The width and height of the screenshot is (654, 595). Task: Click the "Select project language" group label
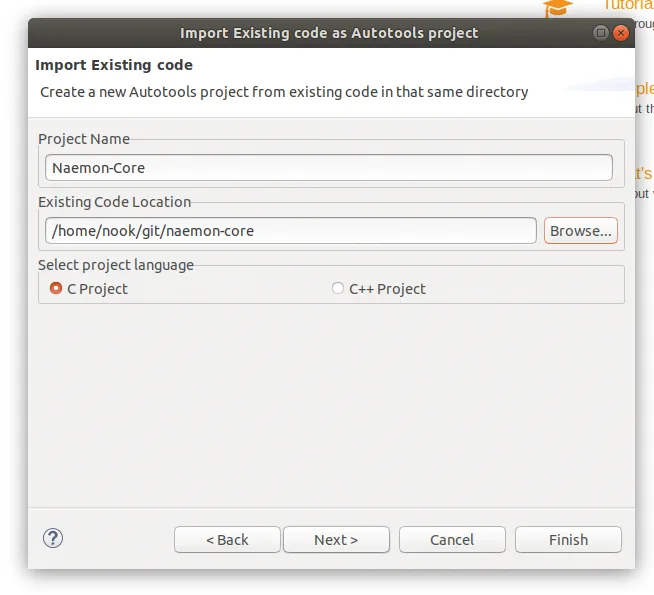coord(116,265)
